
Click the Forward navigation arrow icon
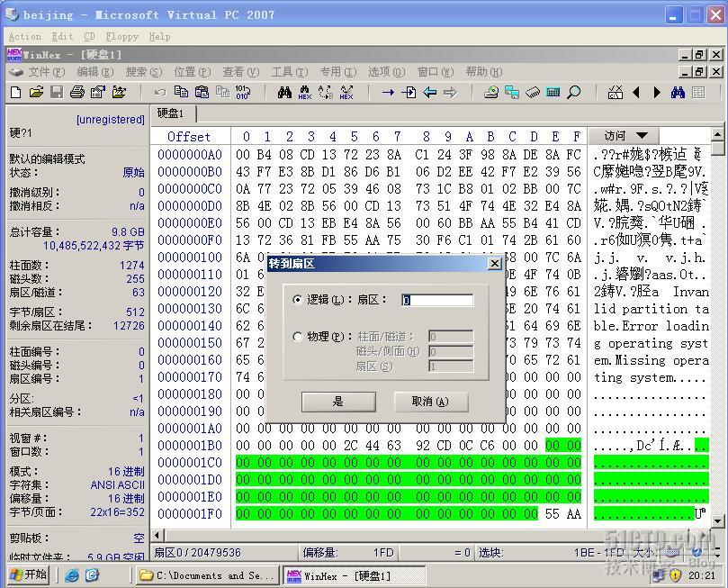pos(450,92)
